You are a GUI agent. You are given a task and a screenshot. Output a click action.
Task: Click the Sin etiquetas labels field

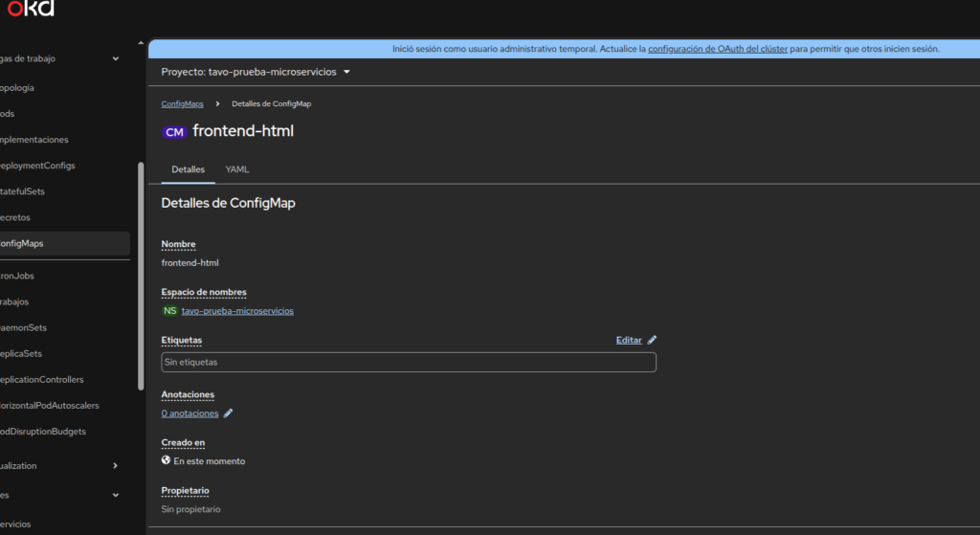pos(409,363)
